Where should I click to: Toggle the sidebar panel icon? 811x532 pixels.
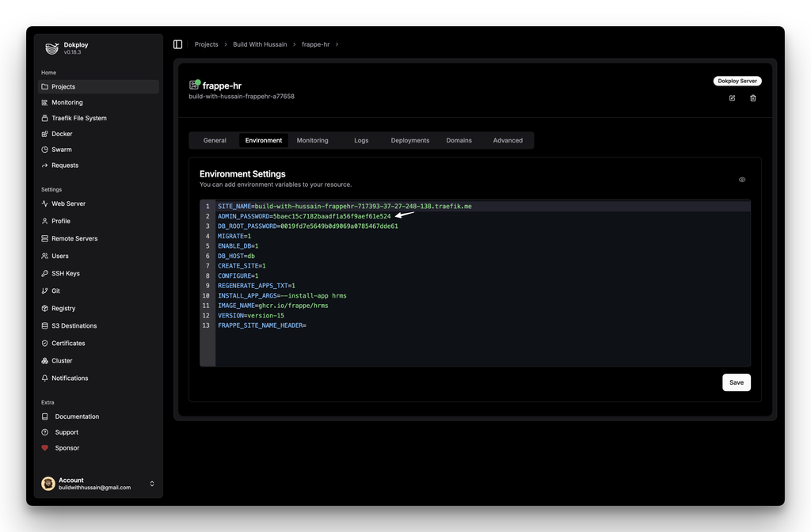point(177,44)
